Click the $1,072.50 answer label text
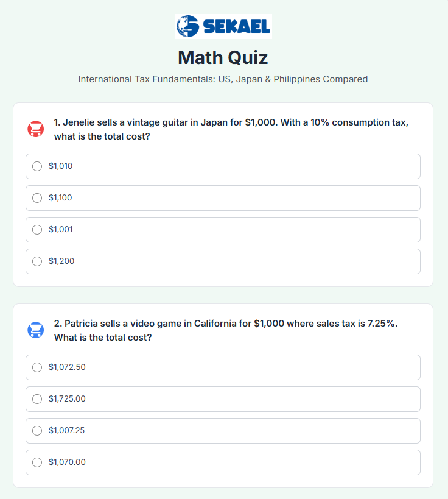 coord(67,367)
